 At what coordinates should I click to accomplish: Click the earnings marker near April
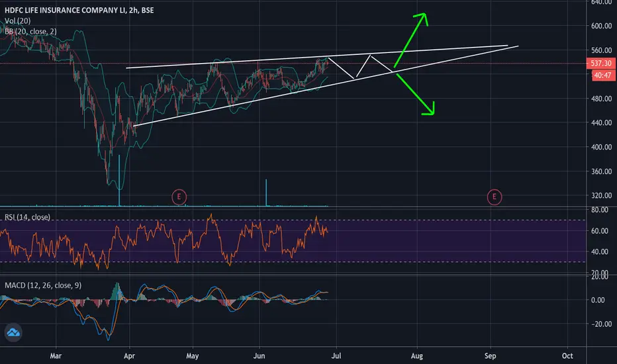coord(179,197)
